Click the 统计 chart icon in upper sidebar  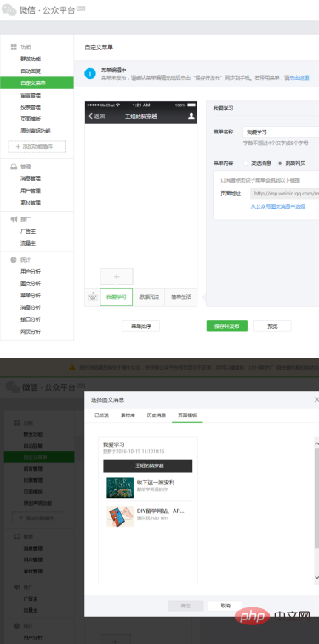(x=14, y=260)
